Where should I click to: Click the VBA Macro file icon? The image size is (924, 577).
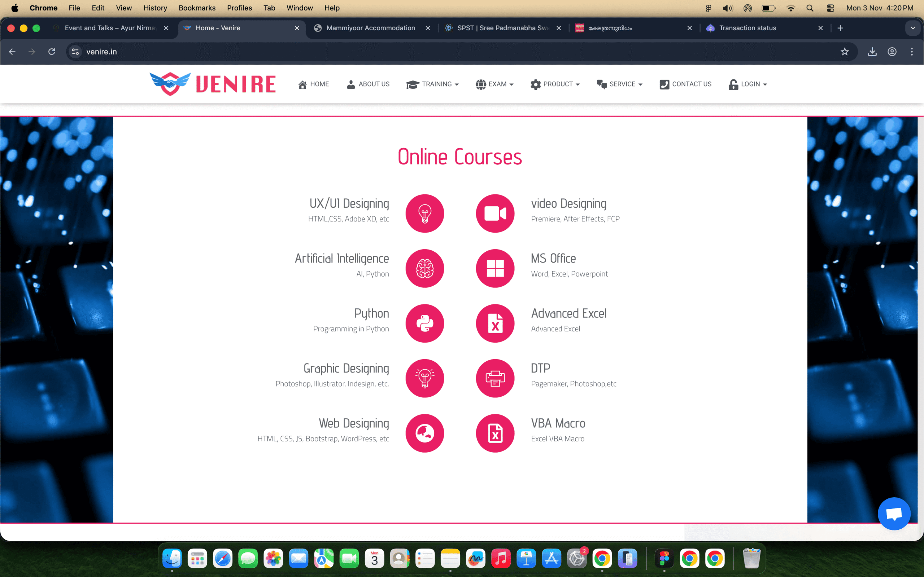click(x=495, y=433)
